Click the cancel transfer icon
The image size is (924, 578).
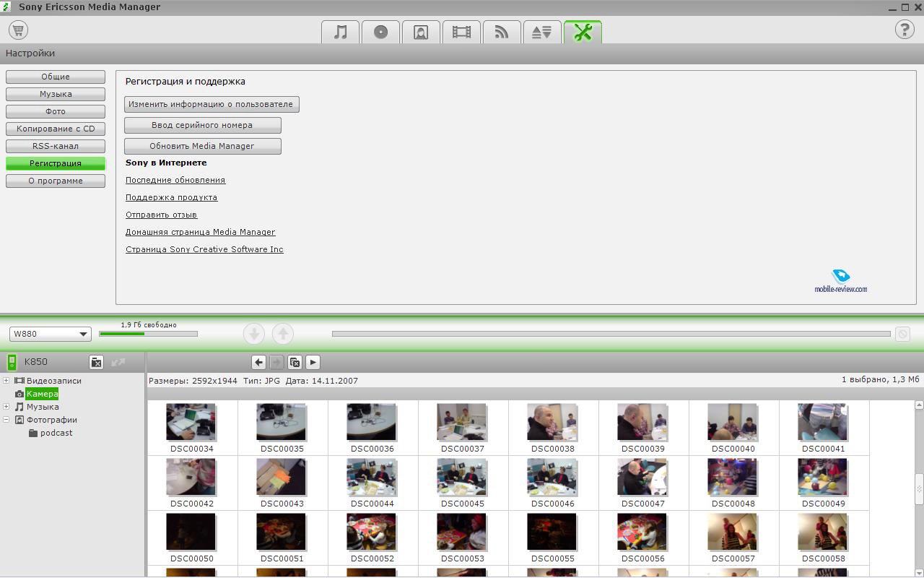click(x=902, y=334)
